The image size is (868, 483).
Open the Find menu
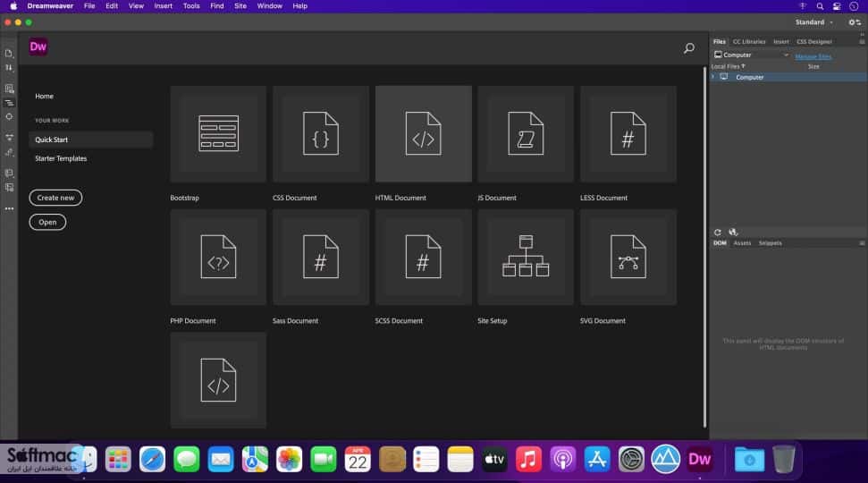click(217, 6)
